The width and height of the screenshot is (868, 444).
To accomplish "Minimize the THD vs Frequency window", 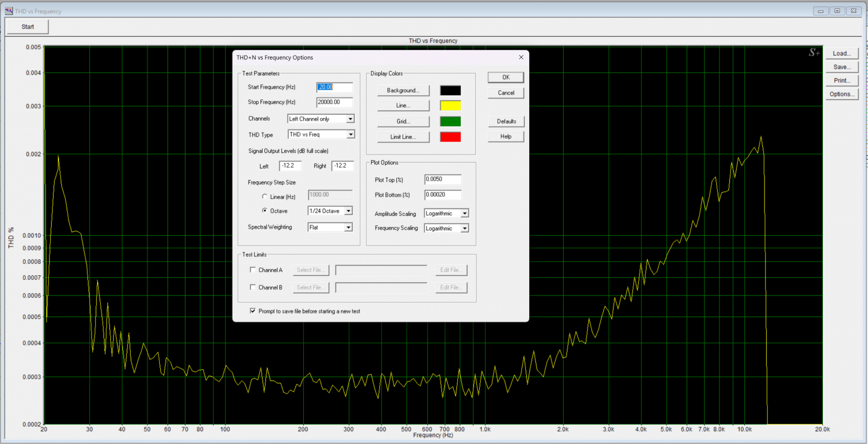I will 820,11.
